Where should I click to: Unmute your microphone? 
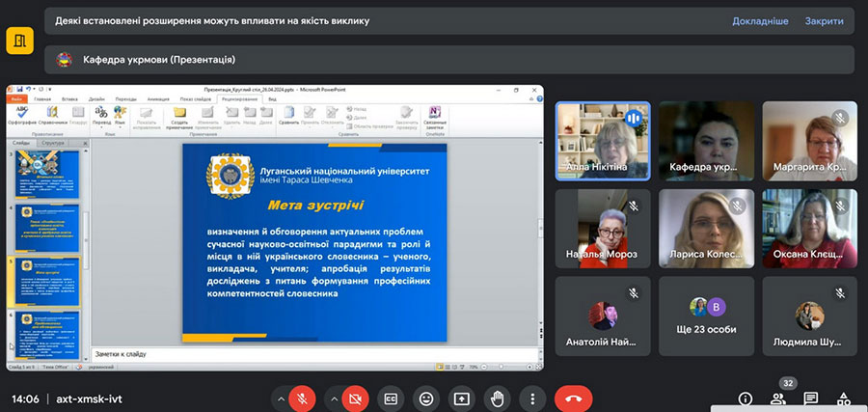click(x=304, y=398)
